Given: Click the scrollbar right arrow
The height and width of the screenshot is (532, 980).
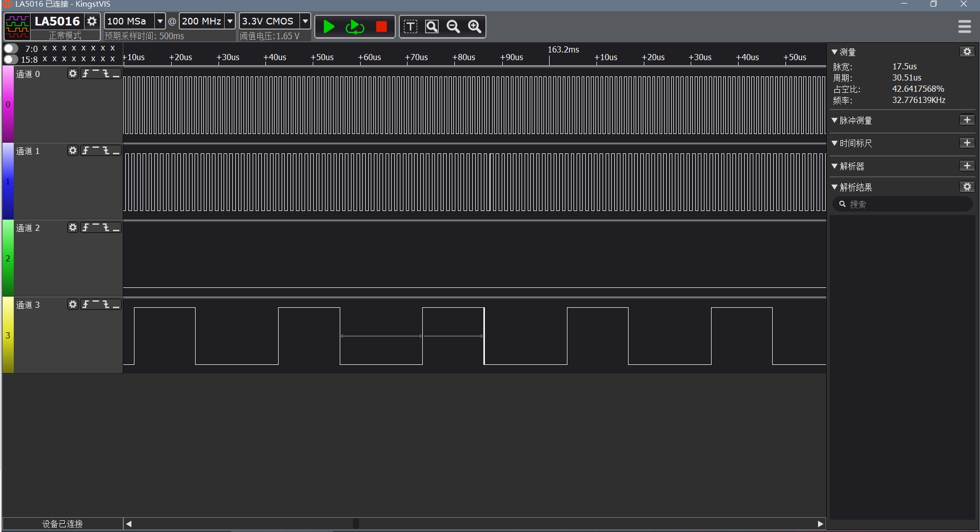Looking at the screenshot, I should click(x=820, y=524).
